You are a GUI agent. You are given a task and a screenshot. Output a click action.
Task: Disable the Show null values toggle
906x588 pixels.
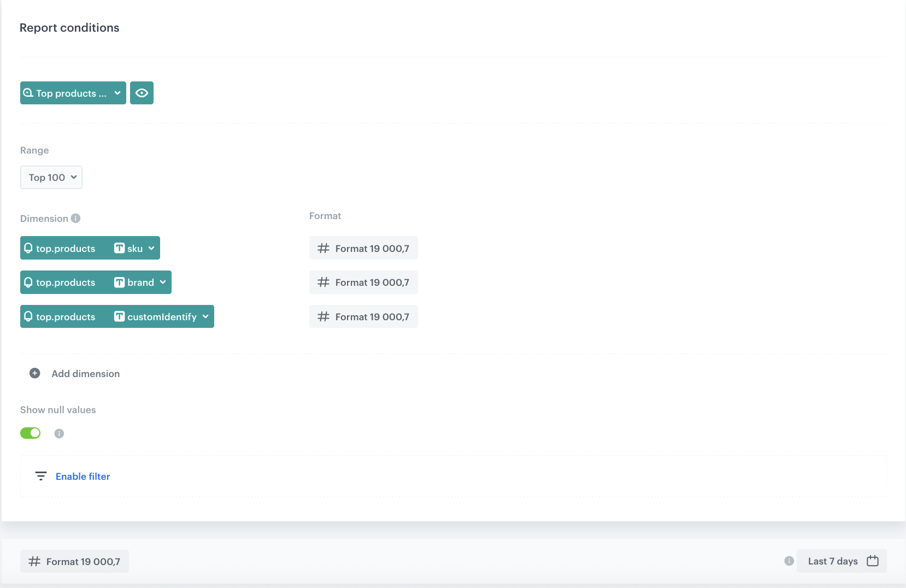coord(31,433)
